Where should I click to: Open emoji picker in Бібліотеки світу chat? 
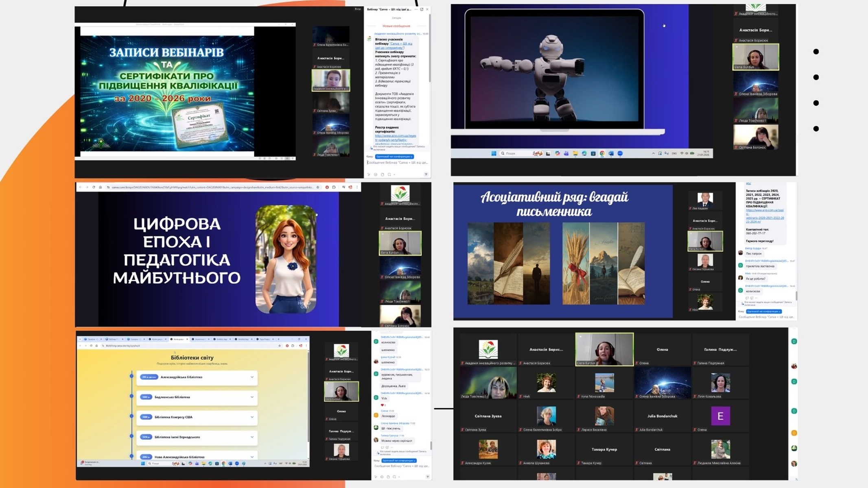click(382, 477)
